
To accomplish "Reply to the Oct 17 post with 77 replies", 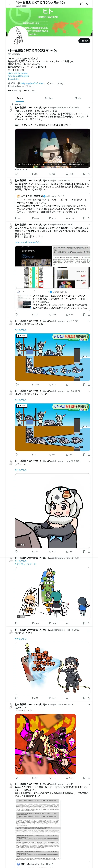I will tap(18, 218).
